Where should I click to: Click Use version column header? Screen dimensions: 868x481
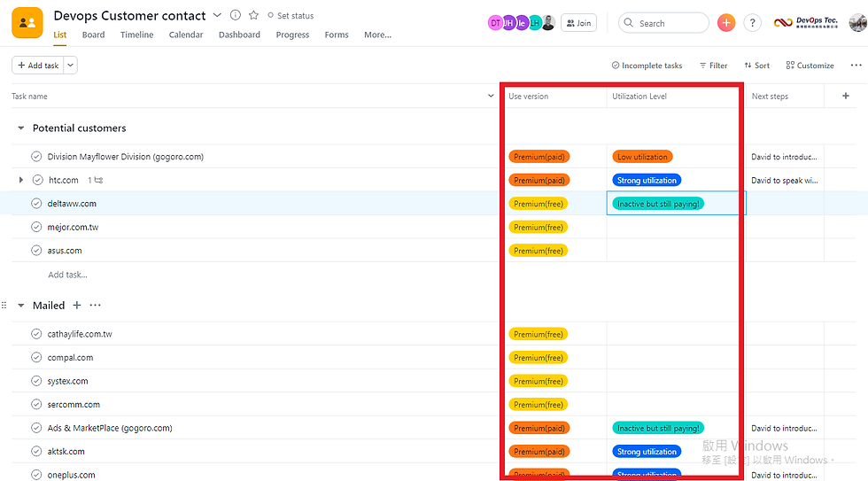point(528,96)
